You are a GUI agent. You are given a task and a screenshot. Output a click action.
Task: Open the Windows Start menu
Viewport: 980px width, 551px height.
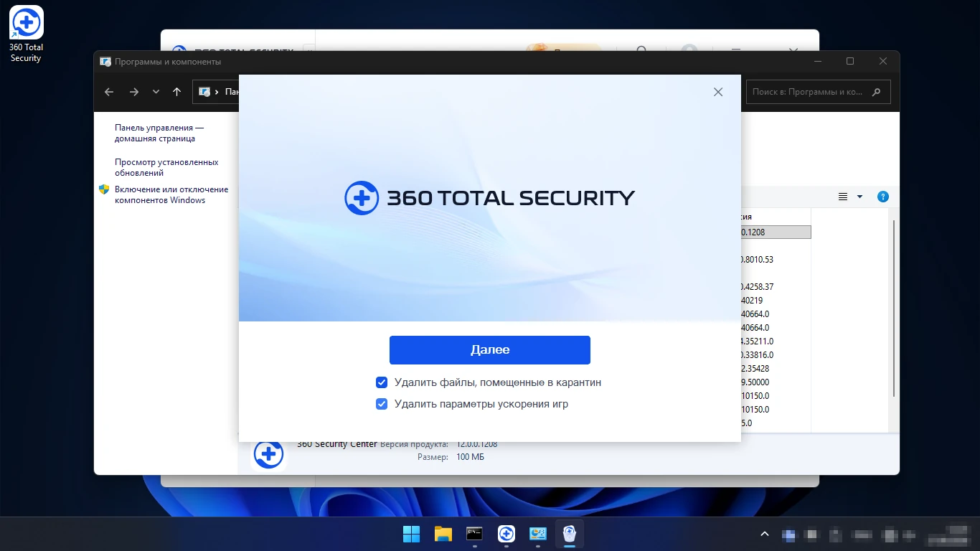pos(412,534)
